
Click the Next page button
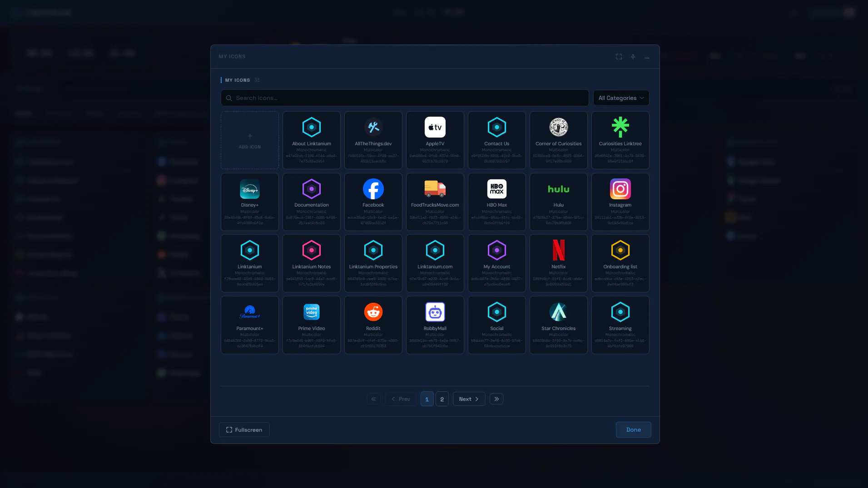pyautogui.click(x=469, y=399)
